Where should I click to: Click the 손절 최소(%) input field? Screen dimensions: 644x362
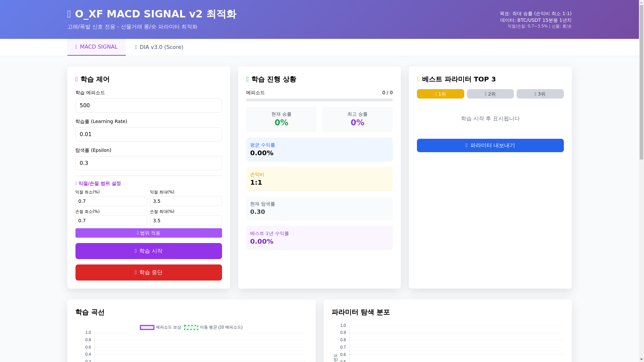coord(111,221)
